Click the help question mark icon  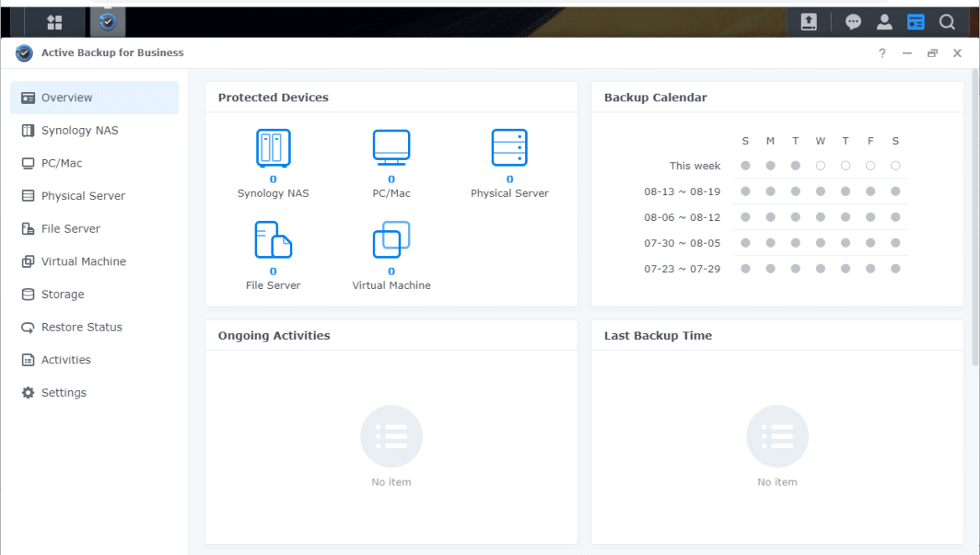tap(882, 53)
